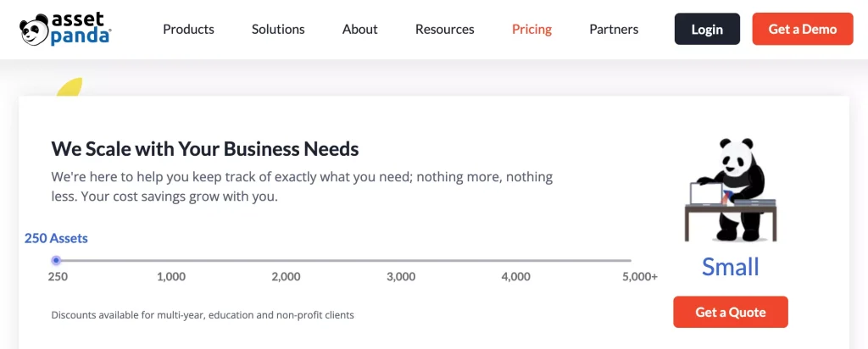Open the Partners menu
Screen dimensions: 868x349
[614, 30]
